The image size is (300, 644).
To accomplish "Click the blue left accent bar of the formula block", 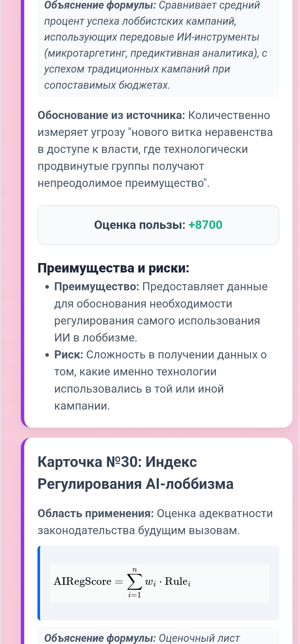I will point(39,583).
